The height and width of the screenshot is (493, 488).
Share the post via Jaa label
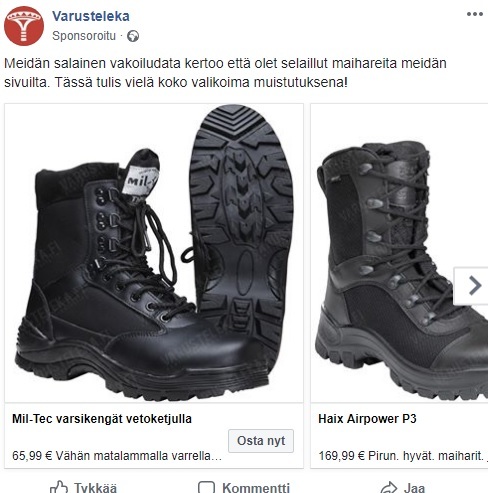click(x=414, y=488)
